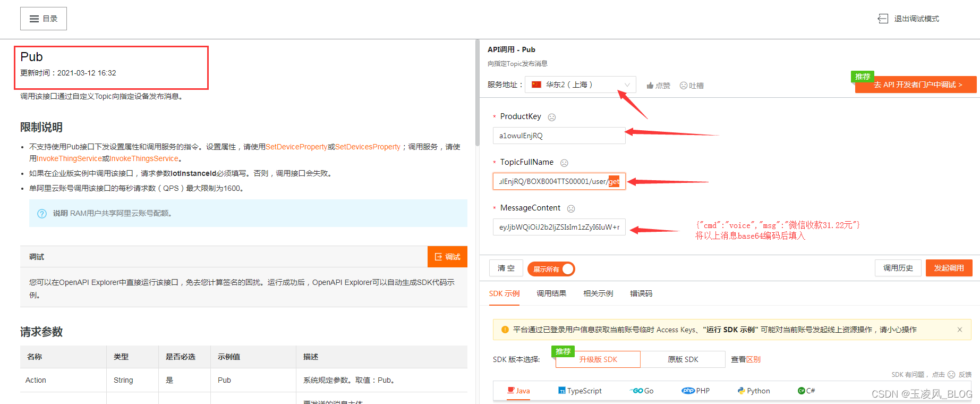Open the InvokeThingsService link
The height and width of the screenshot is (404, 980).
(144, 158)
